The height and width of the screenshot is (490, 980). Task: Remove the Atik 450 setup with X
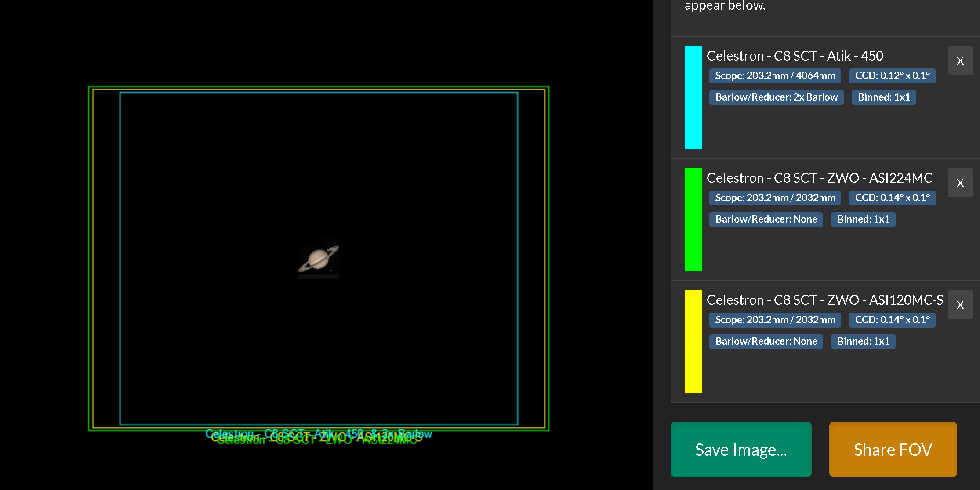(x=960, y=61)
